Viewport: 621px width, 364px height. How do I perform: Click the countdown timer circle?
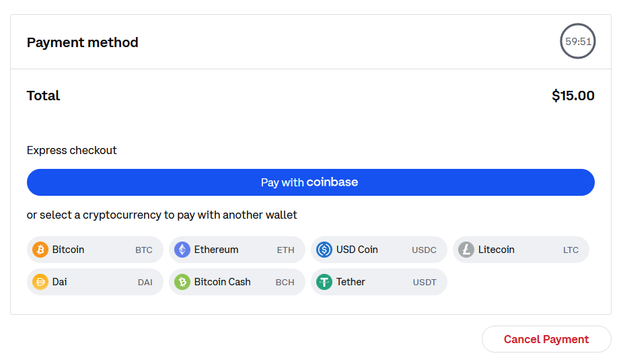pos(578,41)
